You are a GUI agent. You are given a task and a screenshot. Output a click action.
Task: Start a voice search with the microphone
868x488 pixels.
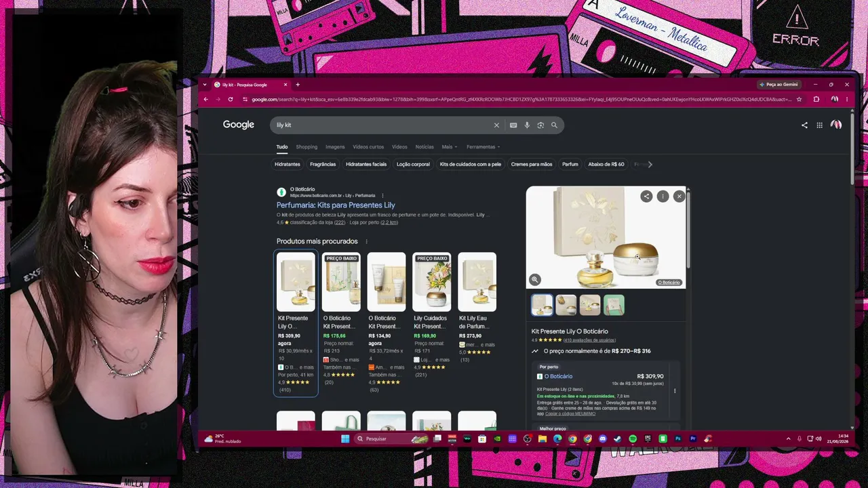[x=527, y=125]
